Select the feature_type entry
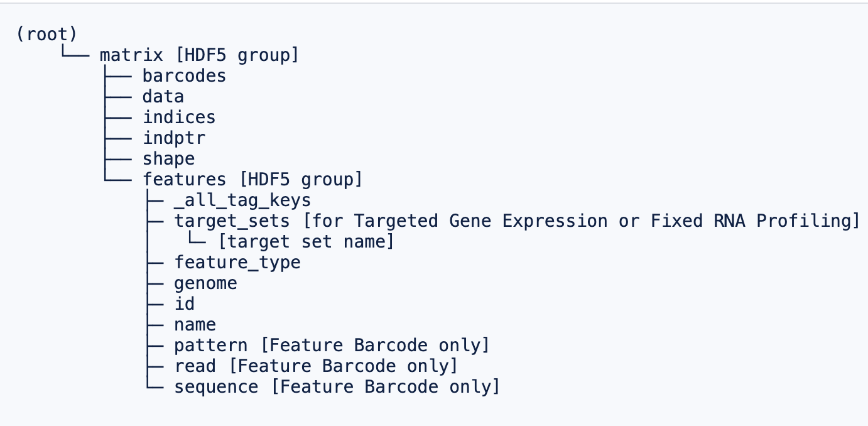Image resolution: width=868 pixels, height=426 pixels. click(237, 262)
